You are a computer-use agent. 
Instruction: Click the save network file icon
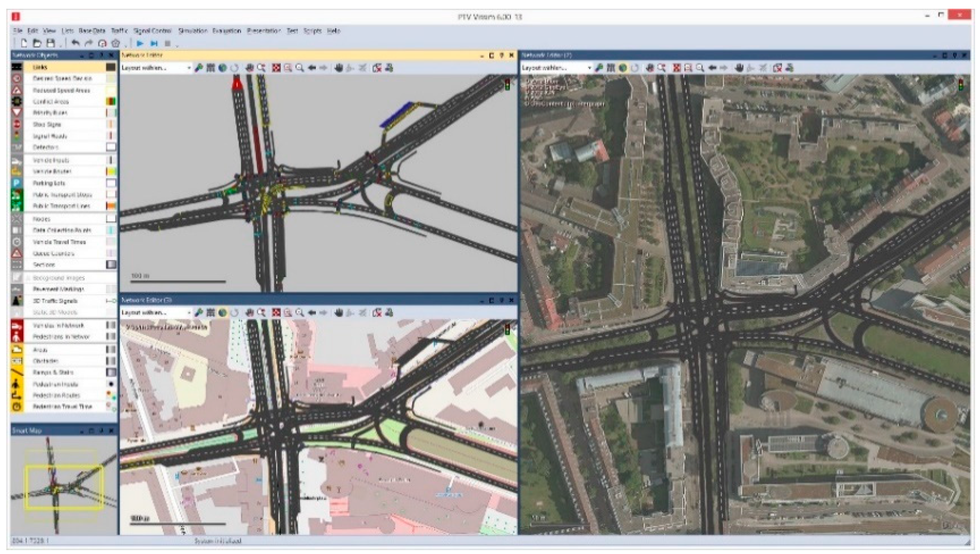50,43
